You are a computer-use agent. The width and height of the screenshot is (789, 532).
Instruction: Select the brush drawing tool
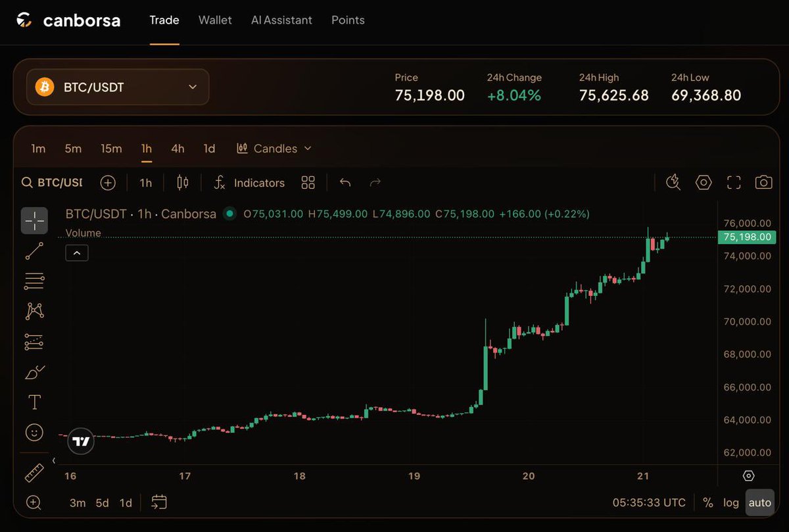point(34,372)
